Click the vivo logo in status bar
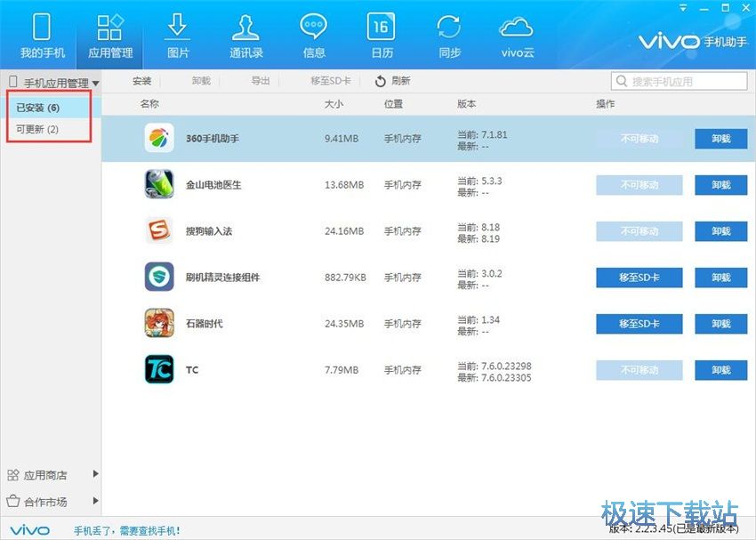The image size is (756, 540). pyautogui.click(x=30, y=530)
